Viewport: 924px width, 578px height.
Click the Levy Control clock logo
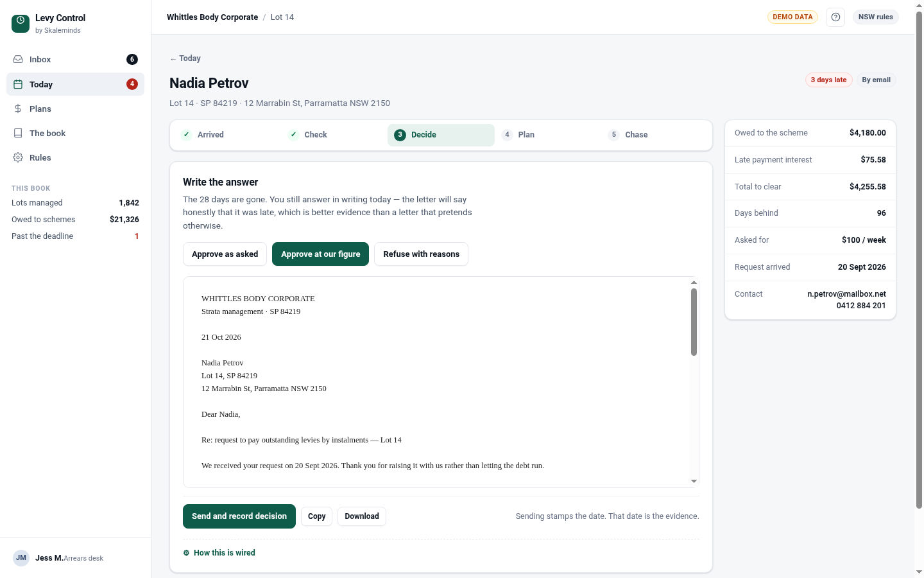click(21, 24)
